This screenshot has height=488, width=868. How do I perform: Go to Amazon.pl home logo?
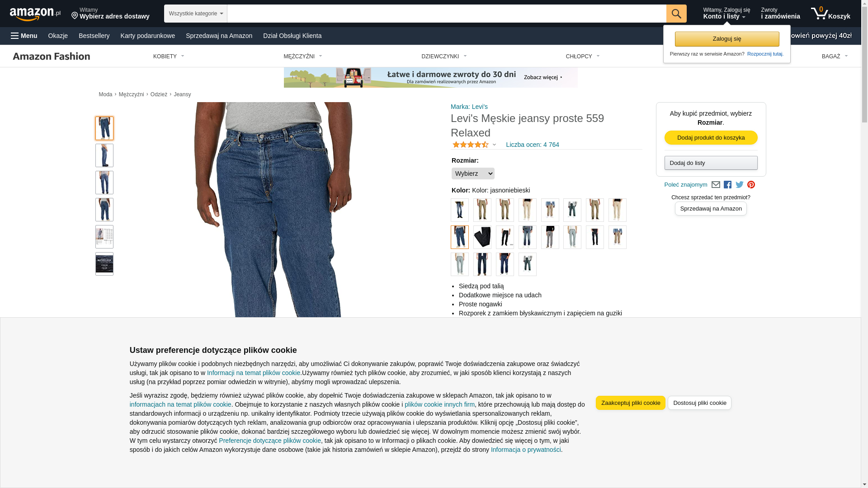click(x=35, y=14)
